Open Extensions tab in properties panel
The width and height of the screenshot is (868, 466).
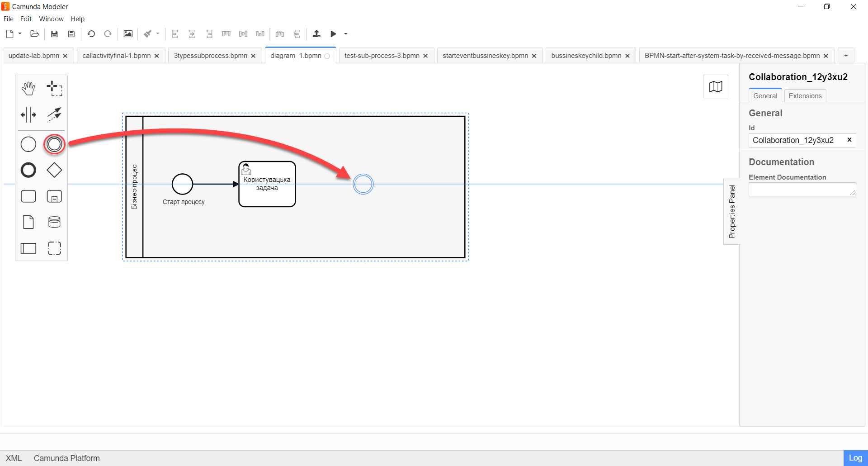click(805, 96)
